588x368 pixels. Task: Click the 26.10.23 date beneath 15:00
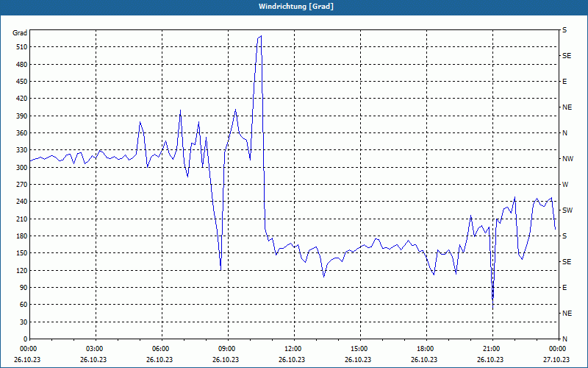[x=358, y=360]
